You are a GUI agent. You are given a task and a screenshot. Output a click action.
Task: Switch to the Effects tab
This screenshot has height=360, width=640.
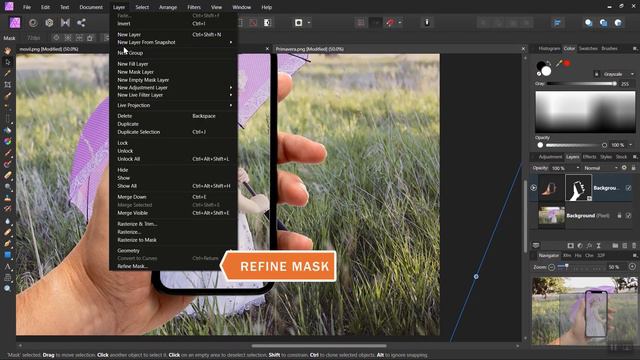(589, 157)
